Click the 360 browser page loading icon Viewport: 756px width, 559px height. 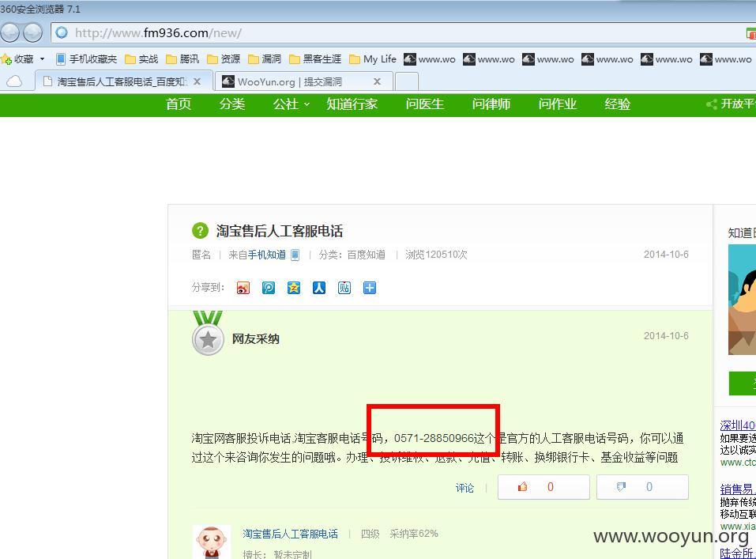tap(62, 33)
